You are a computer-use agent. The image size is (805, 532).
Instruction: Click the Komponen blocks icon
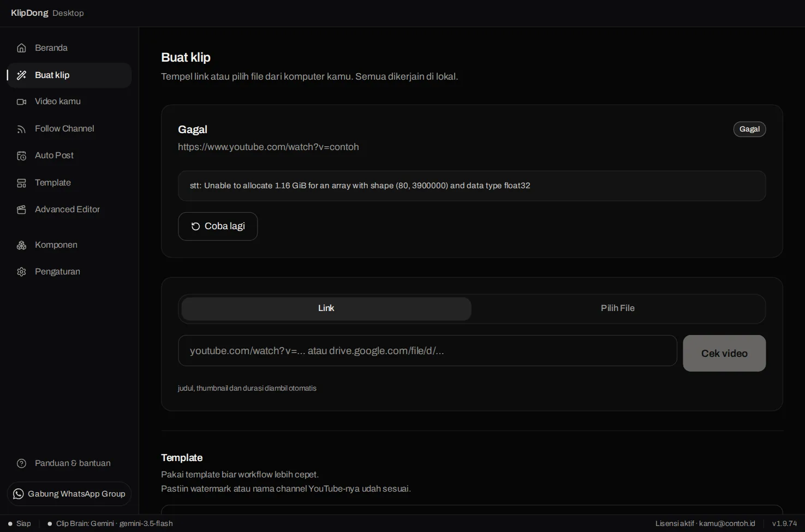(21, 245)
